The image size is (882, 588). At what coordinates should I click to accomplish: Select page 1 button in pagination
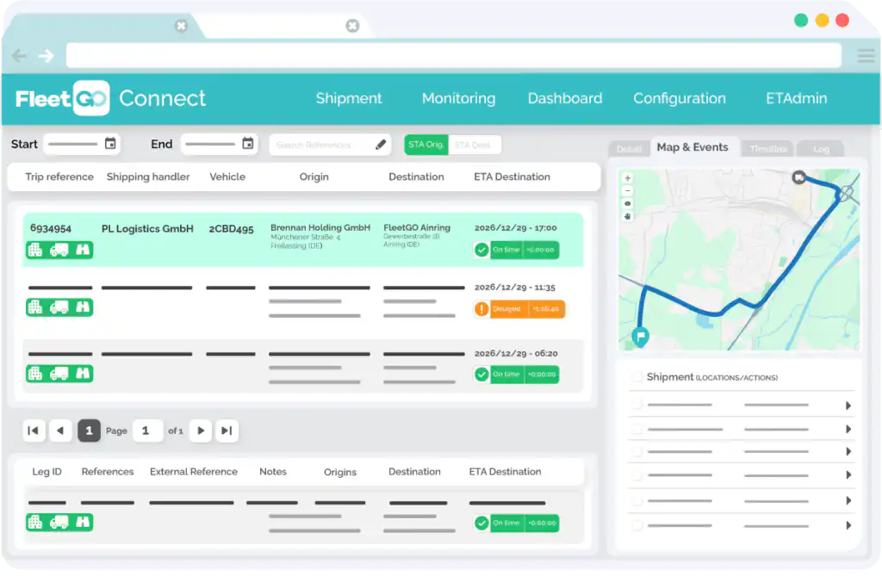click(x=89, y=430)
